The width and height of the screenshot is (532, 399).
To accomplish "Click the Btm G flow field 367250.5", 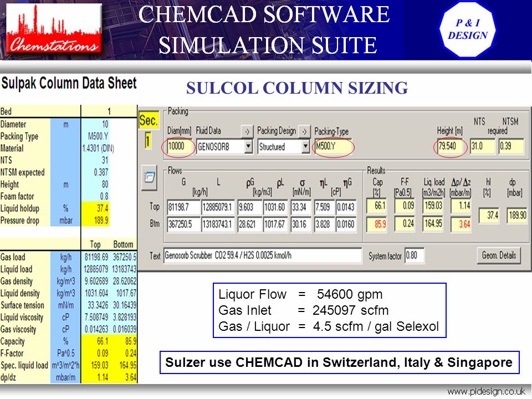I will click(183, 224).
